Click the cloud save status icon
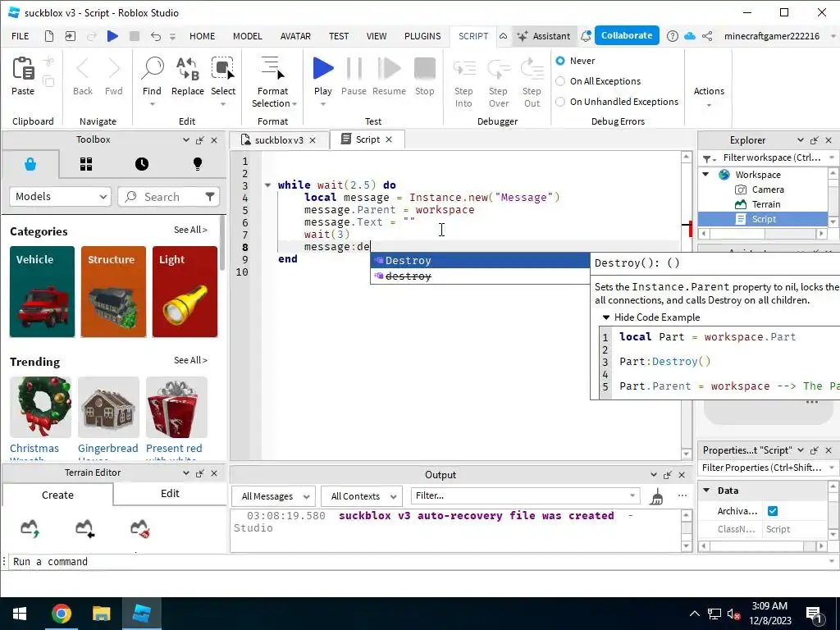The height and width of the screenshot is (630, 840). coord(690,36)
